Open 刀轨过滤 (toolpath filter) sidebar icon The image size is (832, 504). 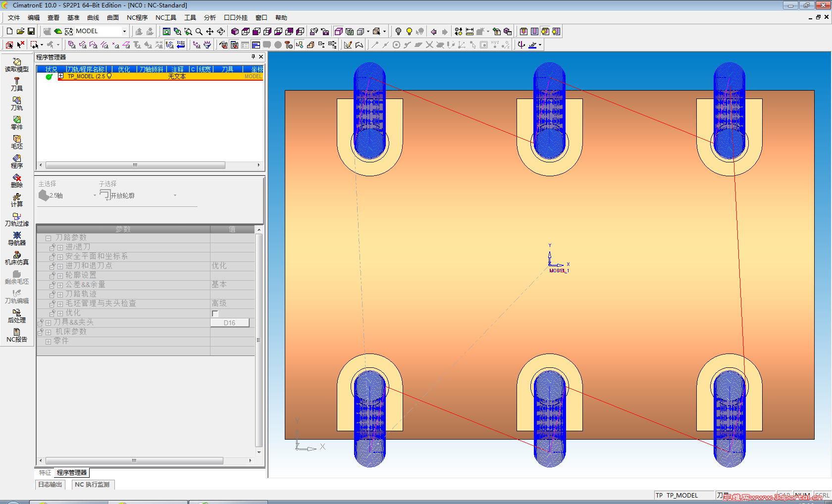[x=17, y=219]
